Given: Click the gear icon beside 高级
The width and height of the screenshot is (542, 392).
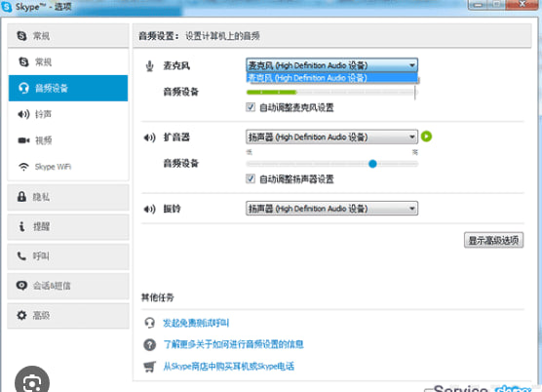Looking at the screenshot, I should (21, 315).
